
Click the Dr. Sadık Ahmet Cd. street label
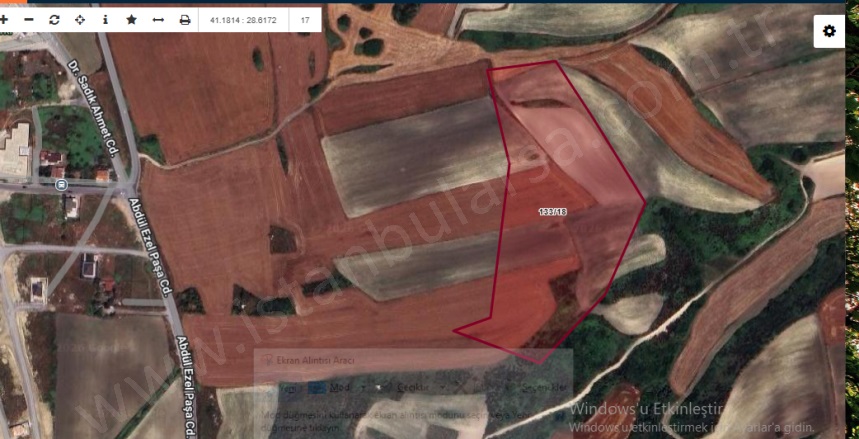tap(90, 109)
